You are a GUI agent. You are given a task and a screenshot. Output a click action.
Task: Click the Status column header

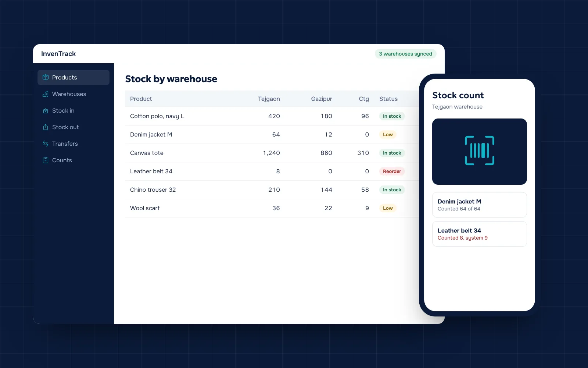point(388,99)
